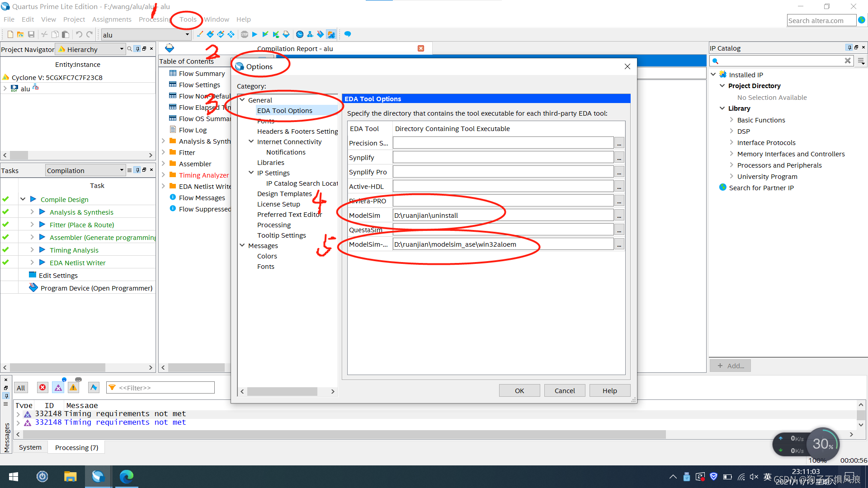
Task: Click the Options category horizontal scrollbar
Action: point(282,391)
